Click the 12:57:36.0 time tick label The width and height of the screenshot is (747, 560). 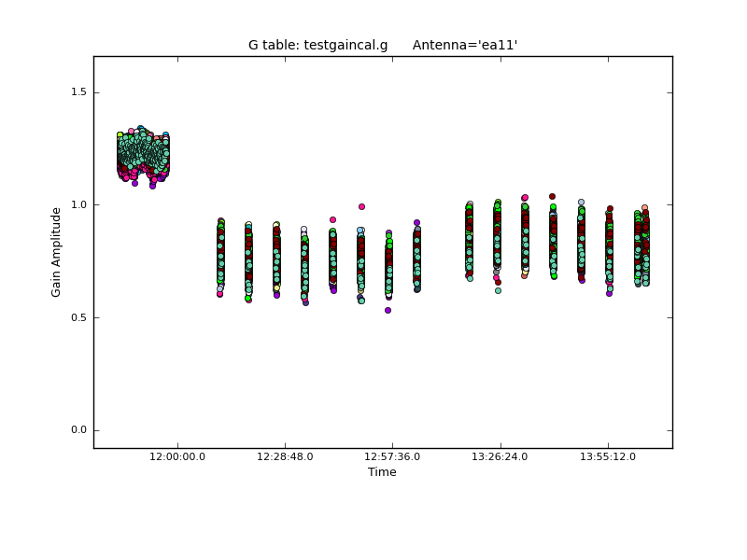[x=392, y=456]
